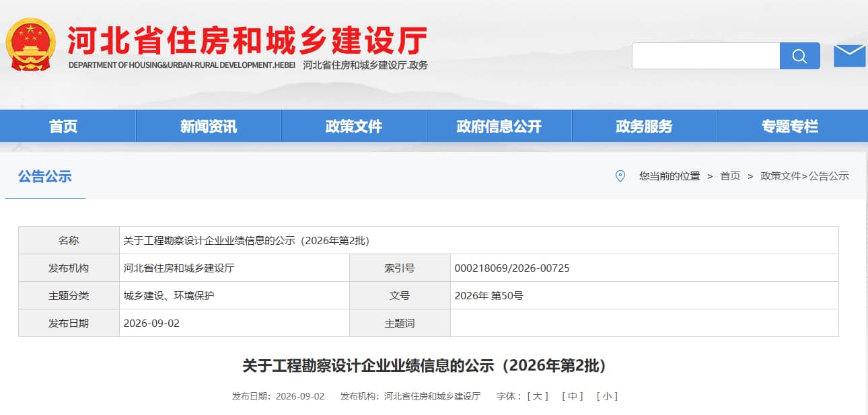868x415 pixels.
Task: Click the 河北省住房和城乡建设厅.政务 subtitle text
Action: pyautogui.click(x=365, y=65)
